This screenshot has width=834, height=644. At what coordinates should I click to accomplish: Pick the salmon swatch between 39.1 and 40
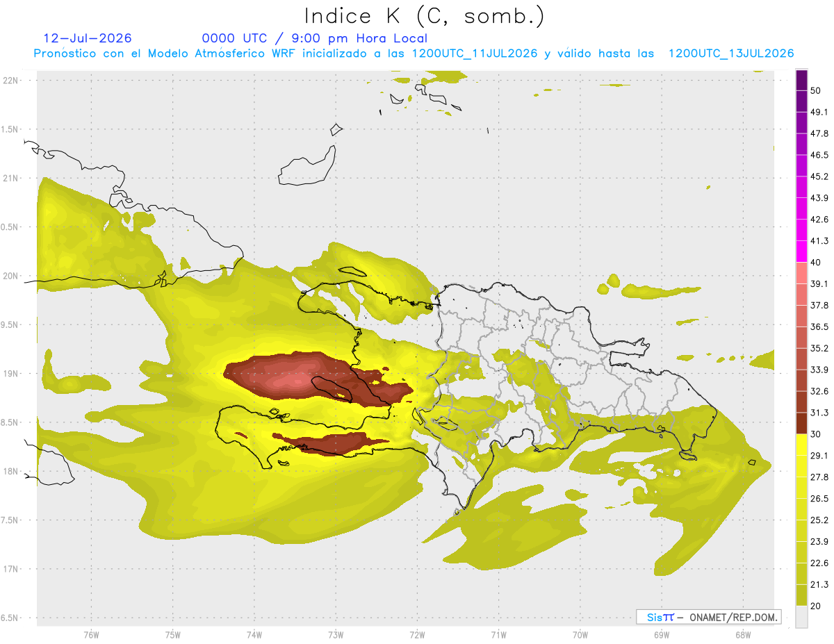coord(801,273)
